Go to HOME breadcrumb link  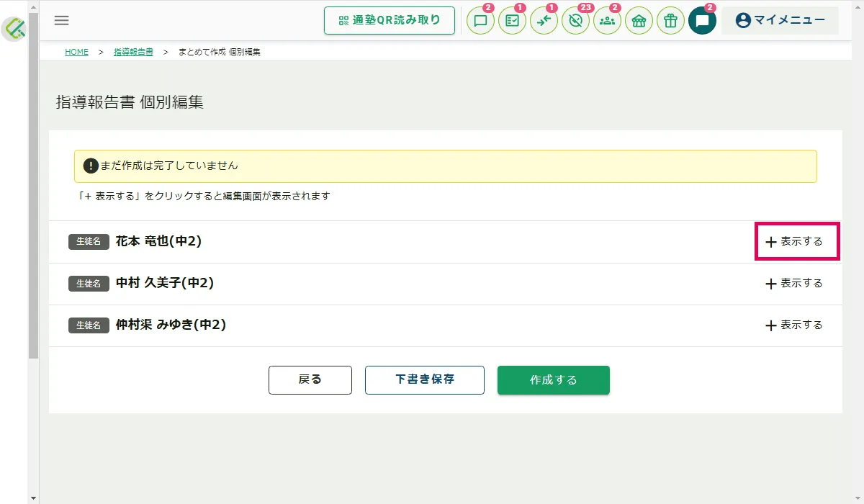pos(76,53)
